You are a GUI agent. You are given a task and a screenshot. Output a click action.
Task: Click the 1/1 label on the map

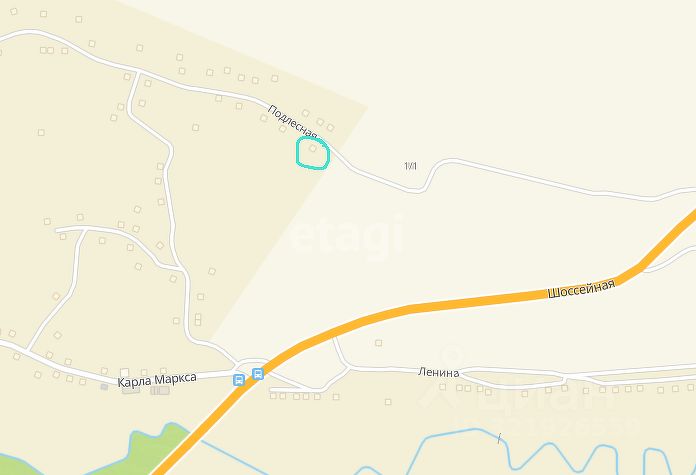tap(411, 166)
